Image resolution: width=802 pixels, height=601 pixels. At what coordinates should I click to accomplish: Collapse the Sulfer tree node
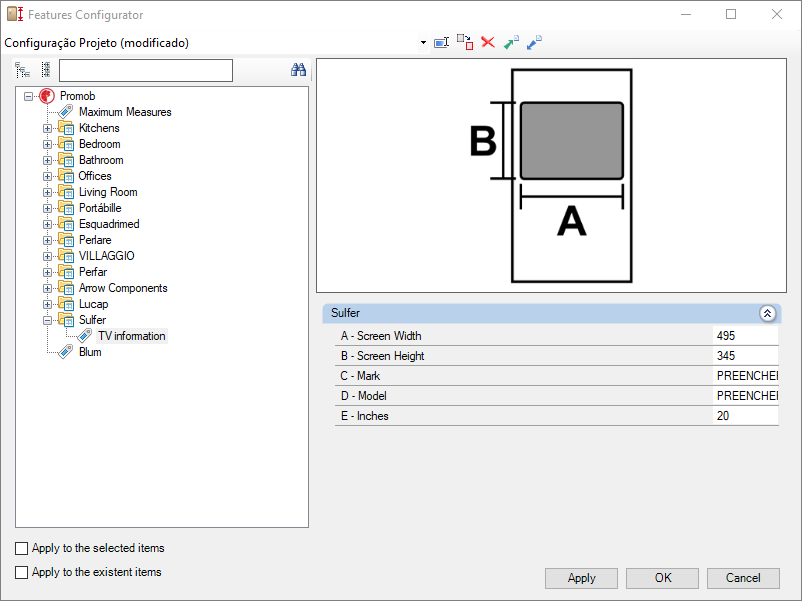tap(47, 321)
